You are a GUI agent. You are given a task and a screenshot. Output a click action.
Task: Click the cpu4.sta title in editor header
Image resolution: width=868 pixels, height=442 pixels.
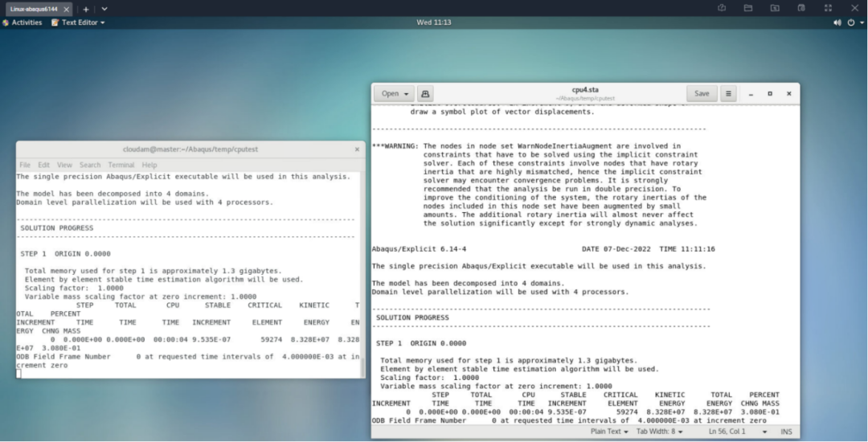585,90
